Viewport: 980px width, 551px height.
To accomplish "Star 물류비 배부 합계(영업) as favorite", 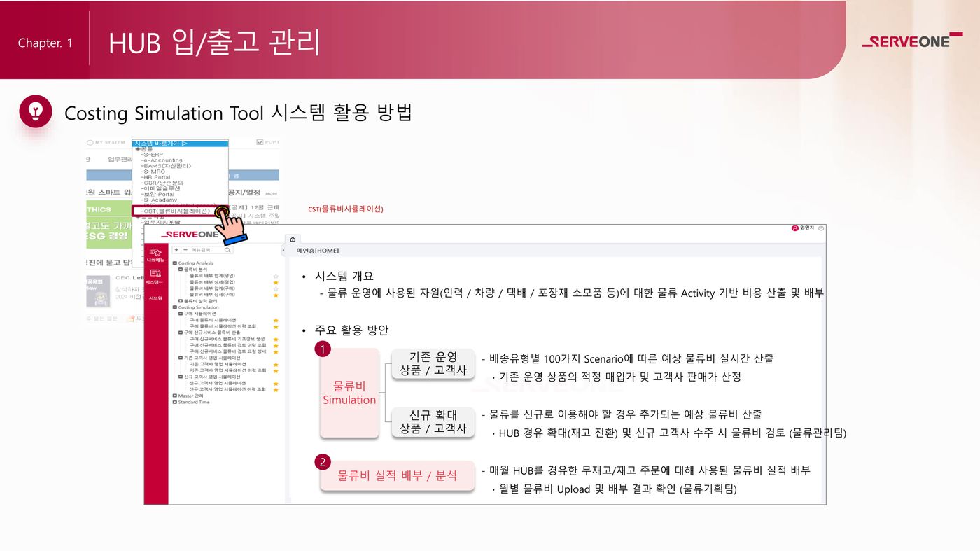I will coord(276,276).
